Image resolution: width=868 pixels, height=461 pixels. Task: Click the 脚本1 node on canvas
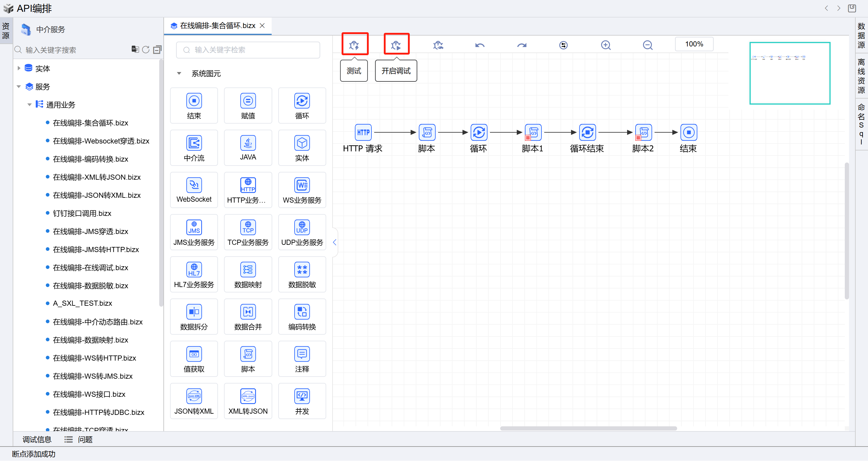[x=533, y=132]
